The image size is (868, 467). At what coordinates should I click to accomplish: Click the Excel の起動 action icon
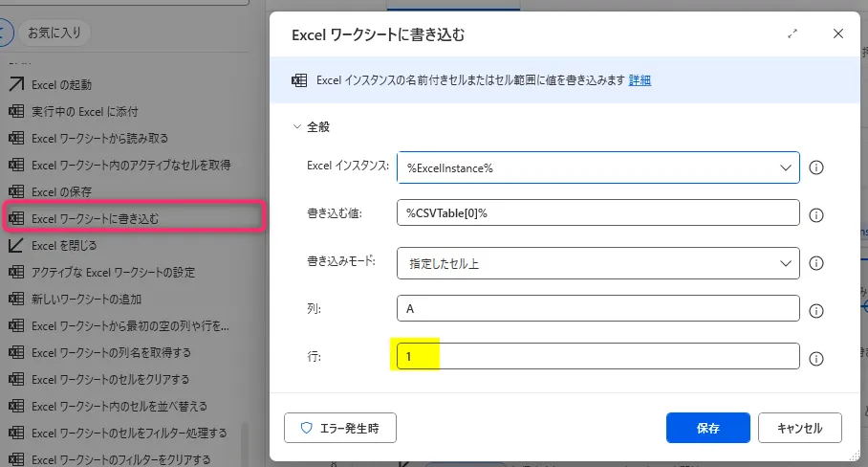click(16, 85)
